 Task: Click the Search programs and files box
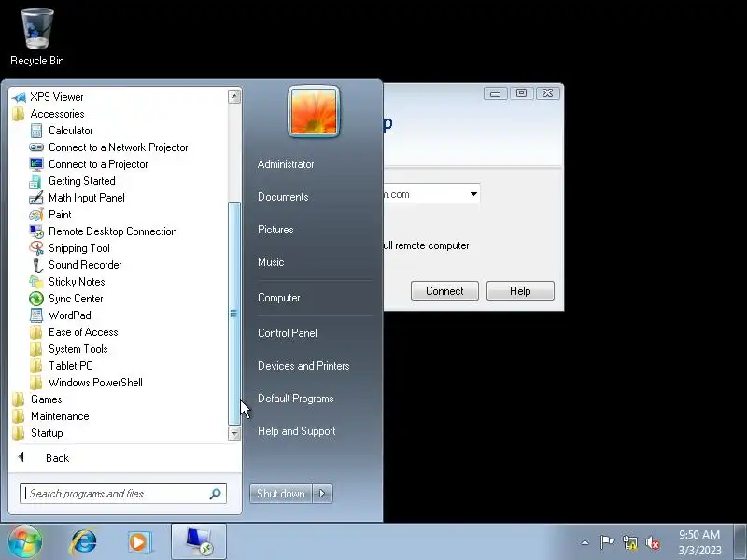click(x=123, y=494)
